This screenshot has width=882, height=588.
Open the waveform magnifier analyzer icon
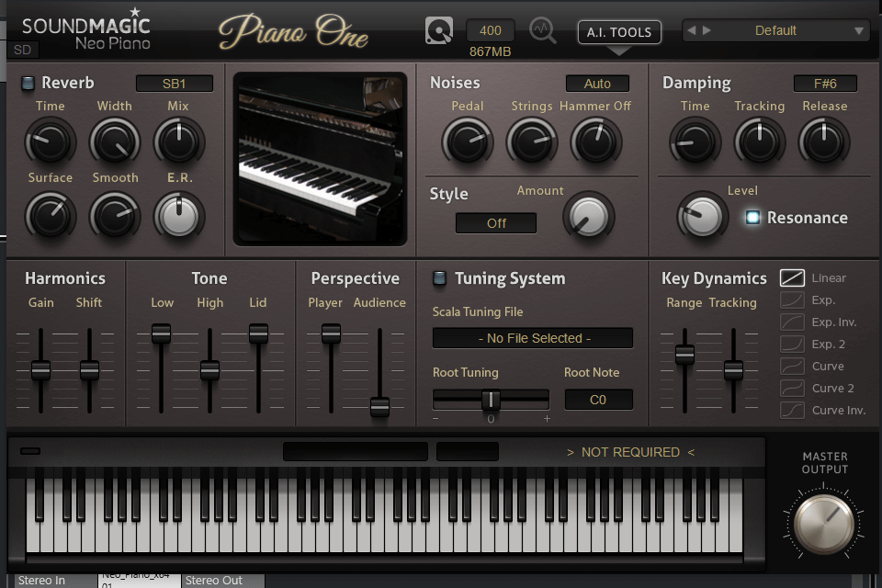(x=543, y=30)
